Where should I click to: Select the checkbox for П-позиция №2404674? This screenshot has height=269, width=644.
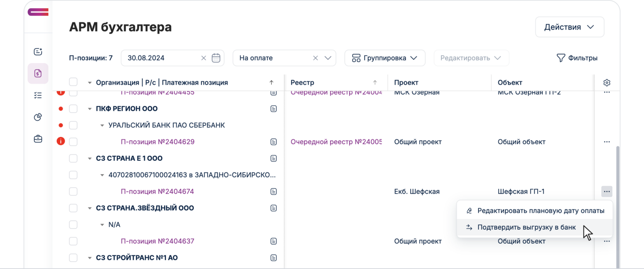click(73, 191)
